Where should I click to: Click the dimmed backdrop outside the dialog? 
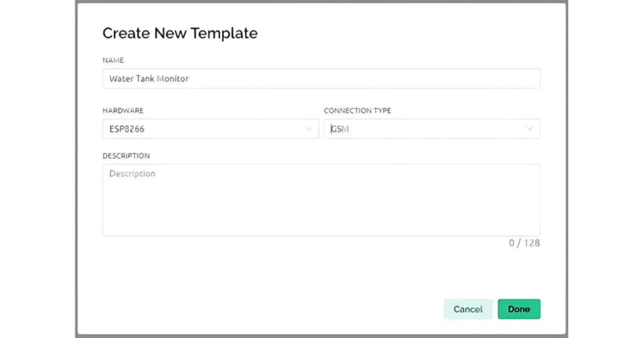[x=38, y=170]
